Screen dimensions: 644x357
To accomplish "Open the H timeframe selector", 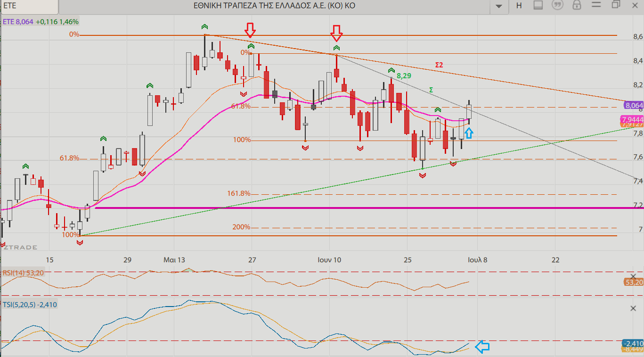I will point(519,6).
